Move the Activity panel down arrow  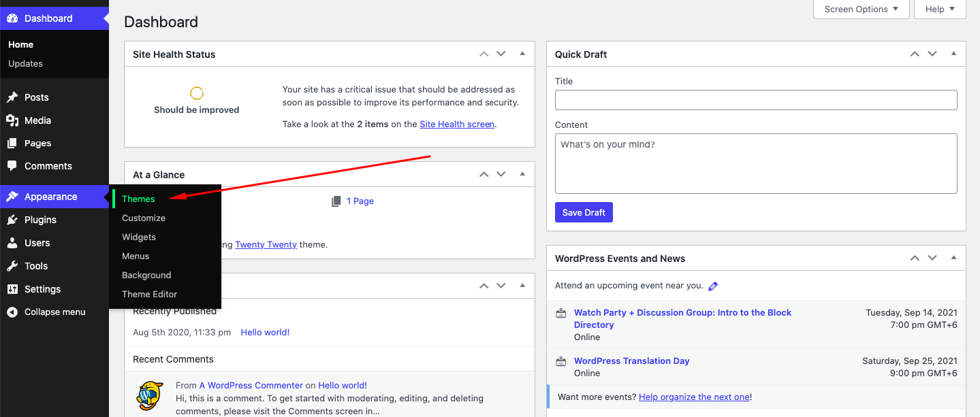click(x=501, y=286)
